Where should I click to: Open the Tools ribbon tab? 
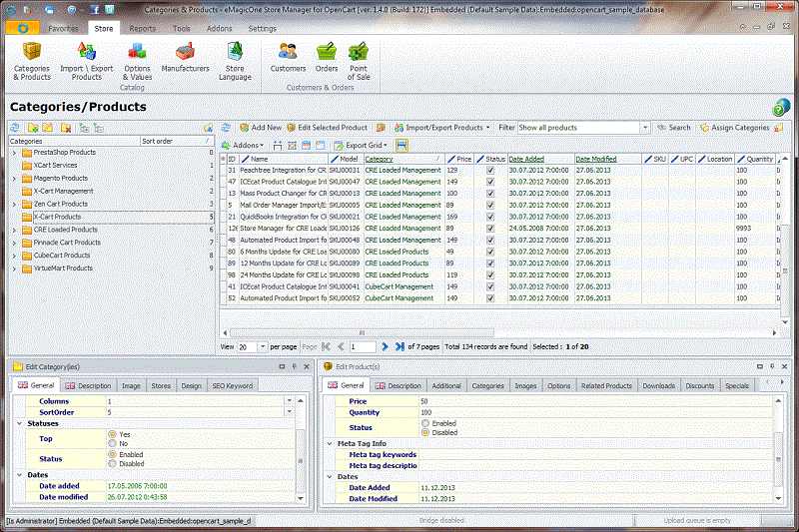[x=181, y=29]
